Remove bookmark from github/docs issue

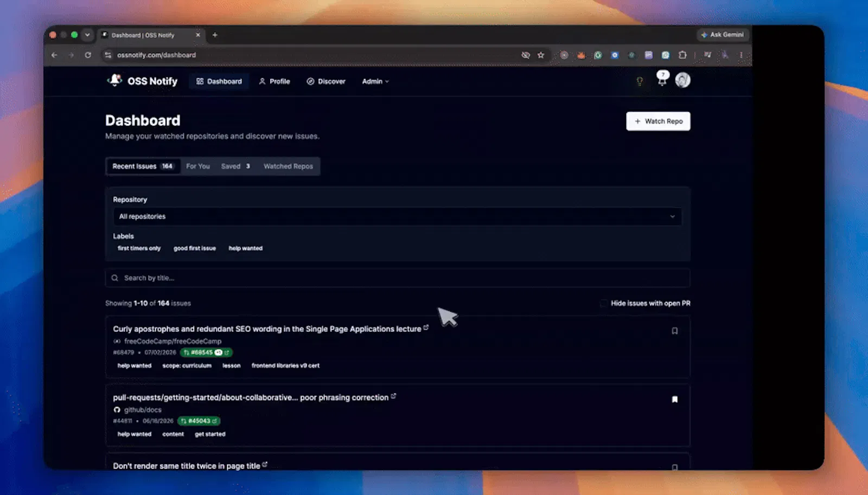pos(674,400)
